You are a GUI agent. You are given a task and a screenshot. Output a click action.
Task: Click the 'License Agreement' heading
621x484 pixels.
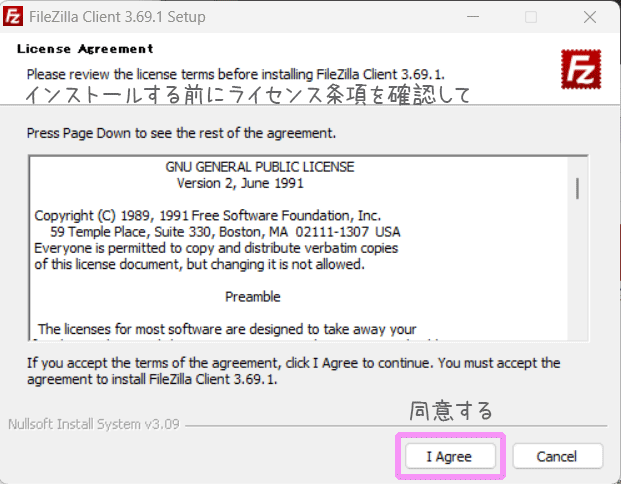85,49
